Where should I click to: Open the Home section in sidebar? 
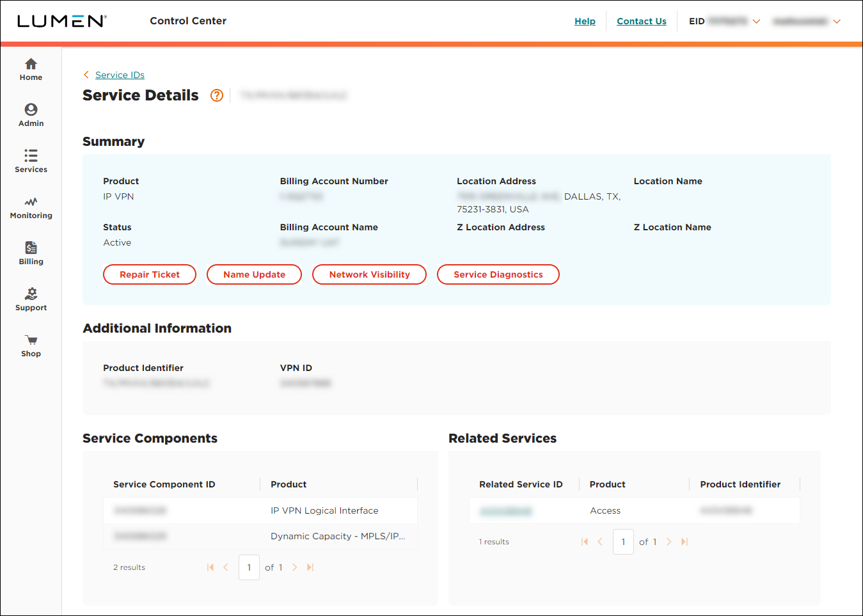click(31, 68)
